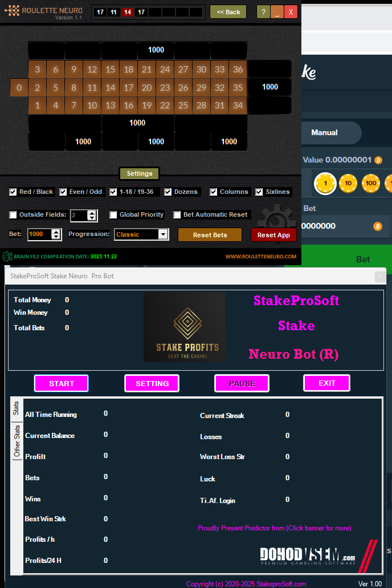Click the Outside Fields number field

[79, 215]
